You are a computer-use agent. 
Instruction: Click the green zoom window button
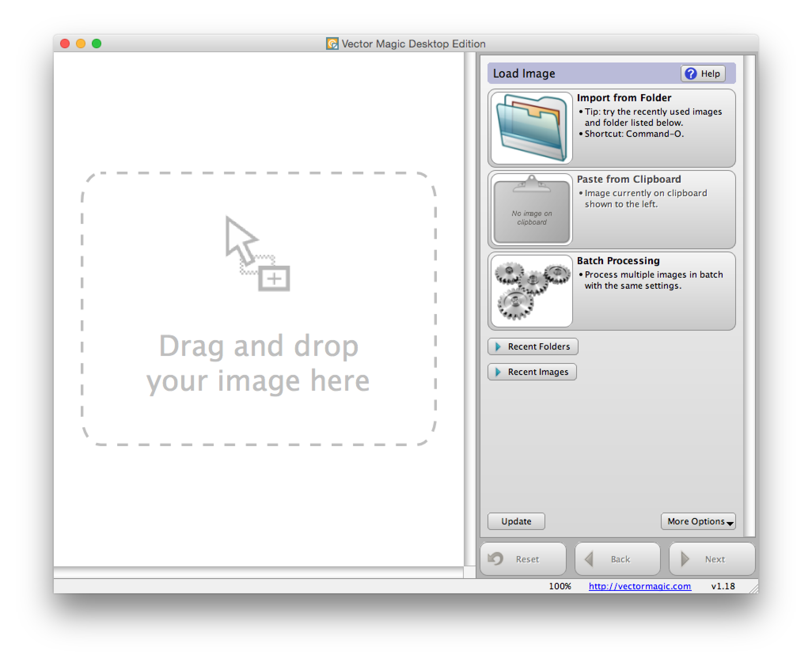pos(97,44)
